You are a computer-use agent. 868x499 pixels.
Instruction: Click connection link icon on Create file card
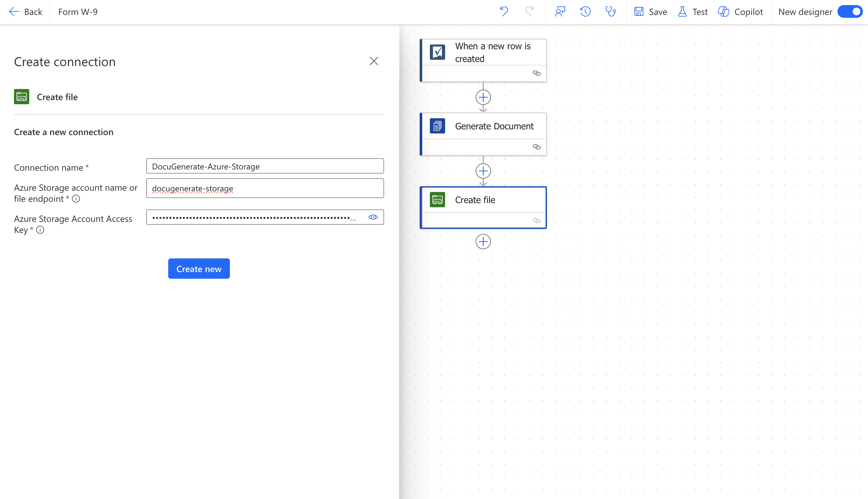[536, 221]
